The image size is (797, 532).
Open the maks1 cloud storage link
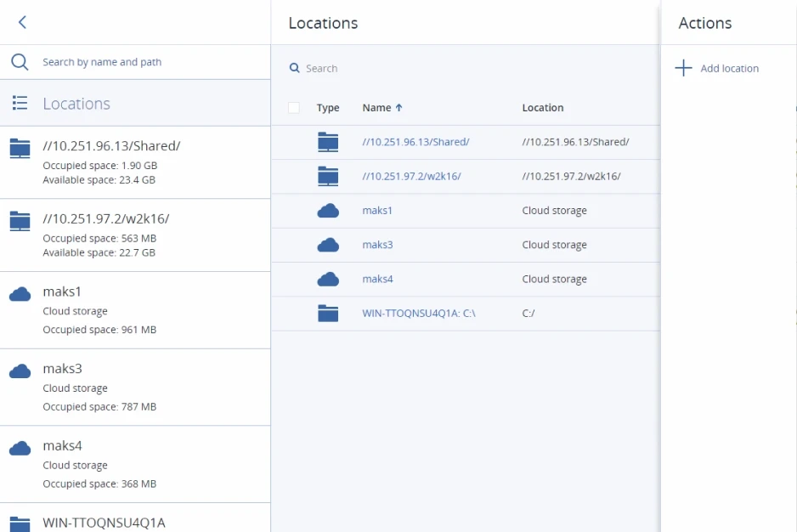click(377, 210)
